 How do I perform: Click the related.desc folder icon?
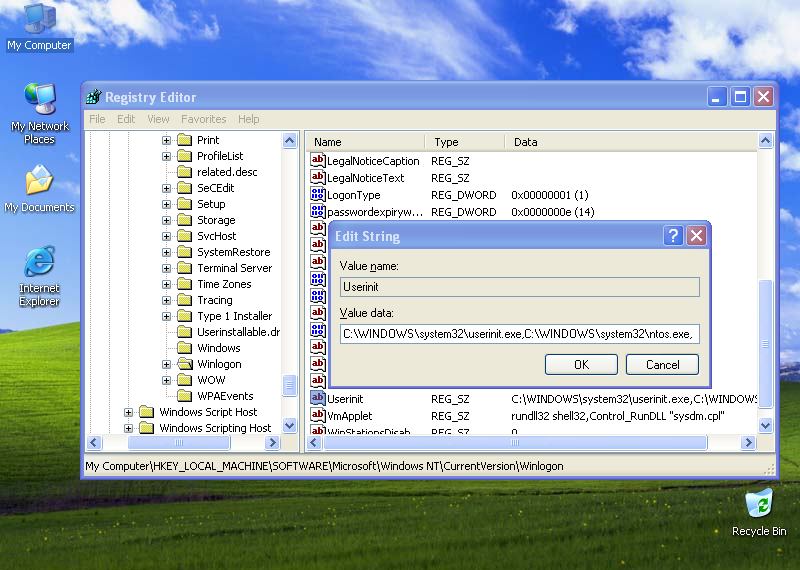[184, 172]
